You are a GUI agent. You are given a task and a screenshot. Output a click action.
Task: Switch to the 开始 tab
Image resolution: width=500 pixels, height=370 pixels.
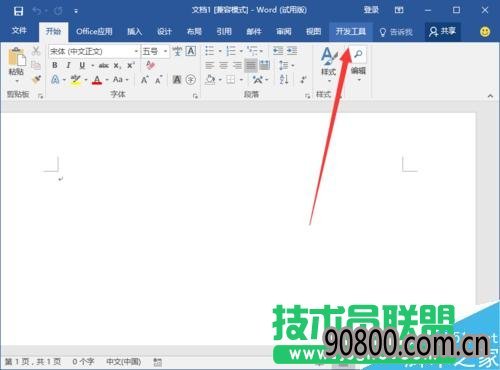point(53,32)
